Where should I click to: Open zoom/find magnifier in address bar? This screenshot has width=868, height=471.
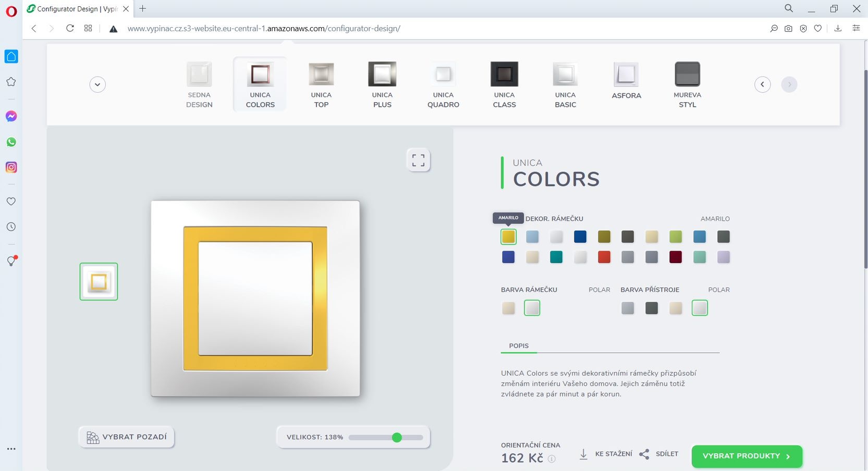[x=774, y=29]
